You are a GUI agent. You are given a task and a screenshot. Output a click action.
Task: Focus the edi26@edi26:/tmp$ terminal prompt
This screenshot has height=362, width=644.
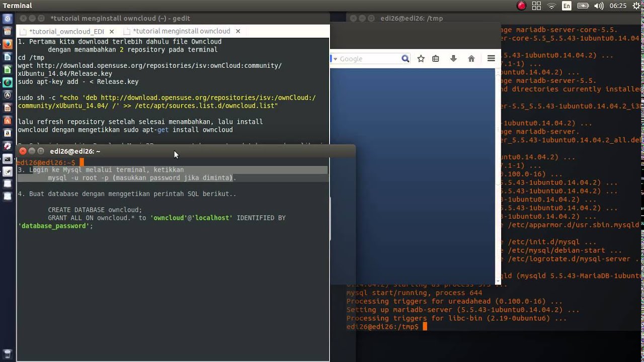coord(386,327)
